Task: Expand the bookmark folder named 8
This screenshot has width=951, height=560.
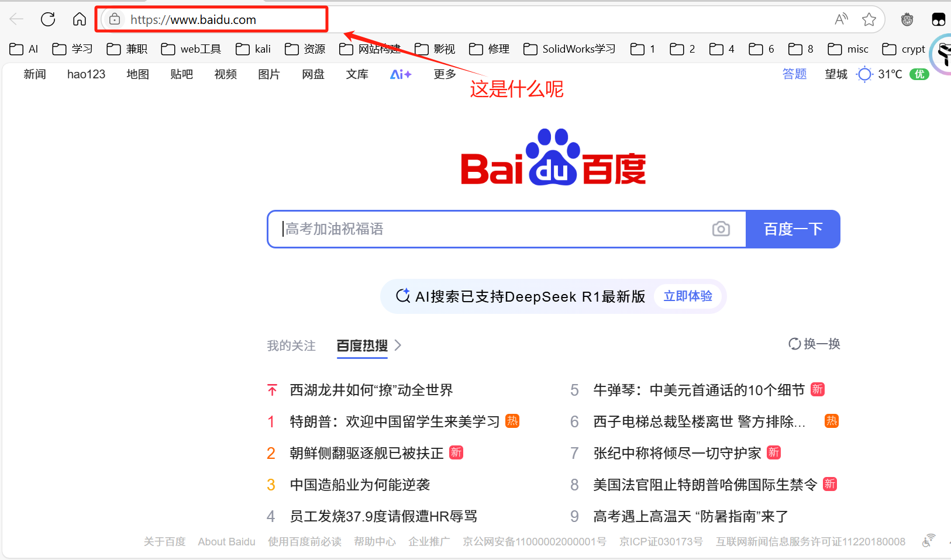Action: [801, 49]
